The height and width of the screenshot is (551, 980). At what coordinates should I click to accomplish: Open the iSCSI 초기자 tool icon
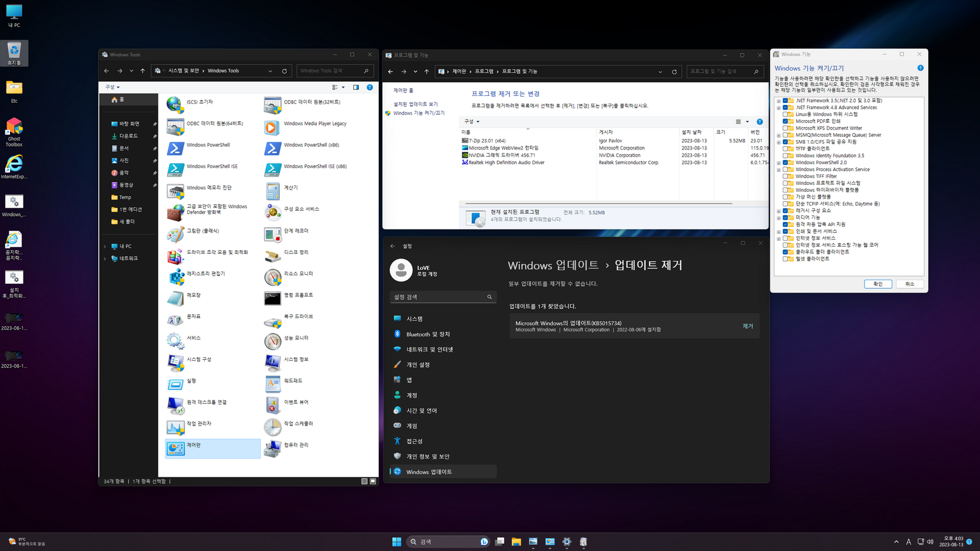pyautogui.click(x=175, y=104)
